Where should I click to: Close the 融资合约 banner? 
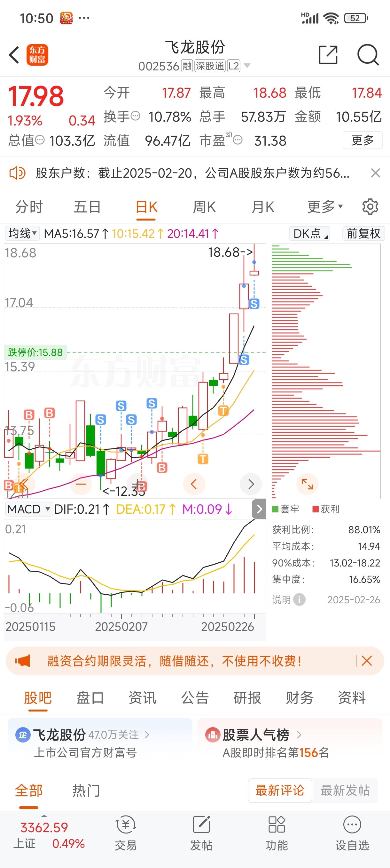click(x=367, y=661)
